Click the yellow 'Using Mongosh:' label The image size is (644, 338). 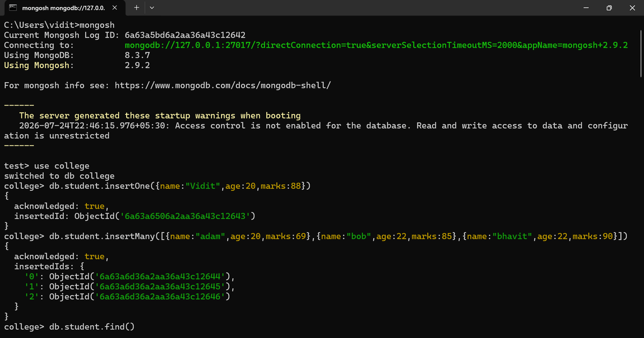(39, 65)
